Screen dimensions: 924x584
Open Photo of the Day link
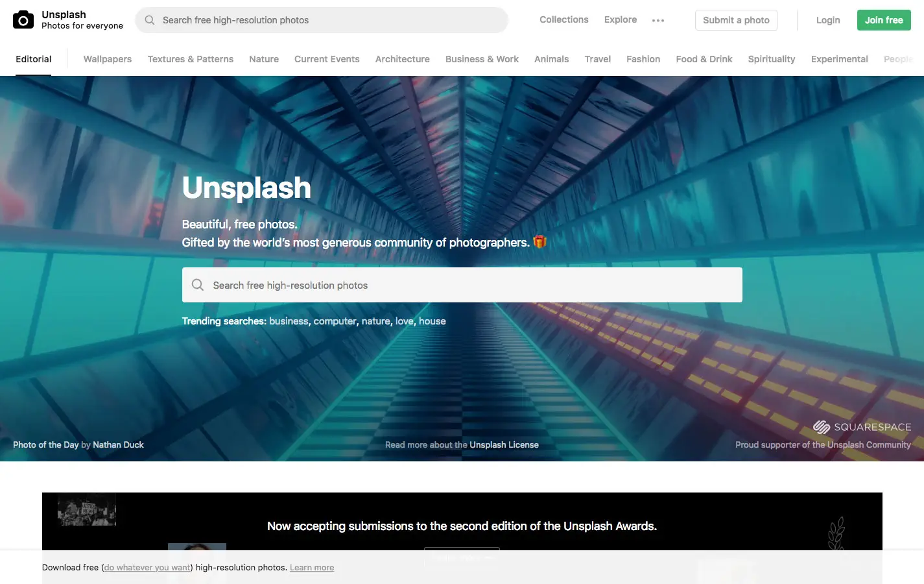(45, 444)
